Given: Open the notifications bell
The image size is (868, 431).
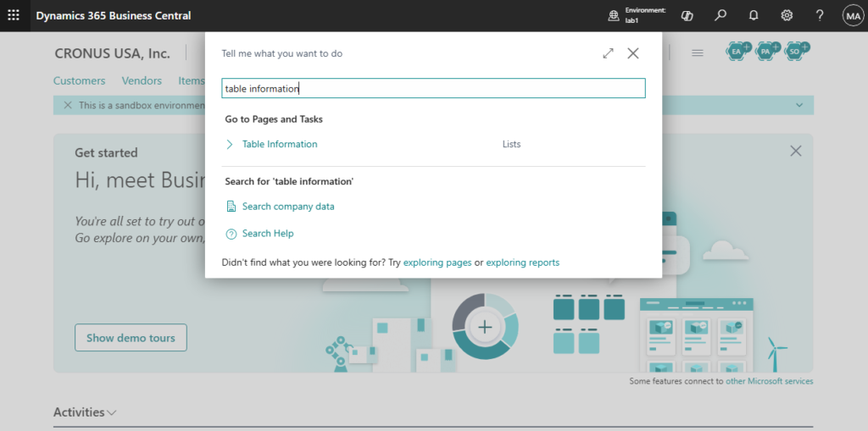Looking at the screenshot, I should tap(754, 15).
